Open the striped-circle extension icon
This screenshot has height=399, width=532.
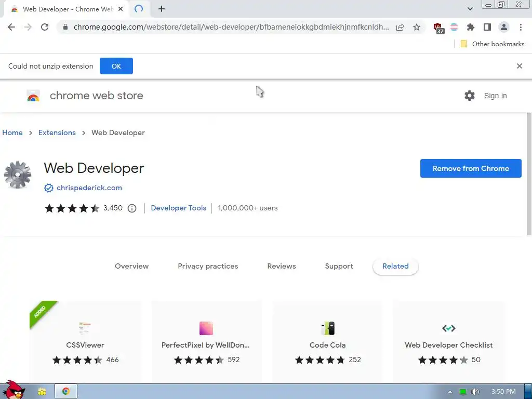[454, 27]
